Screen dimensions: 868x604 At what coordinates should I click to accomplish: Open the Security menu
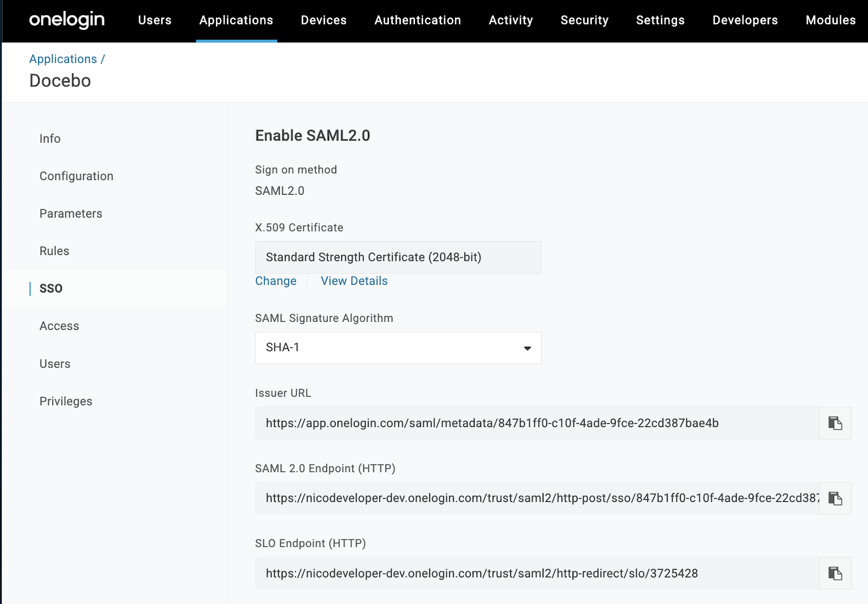tap(584, 20)
